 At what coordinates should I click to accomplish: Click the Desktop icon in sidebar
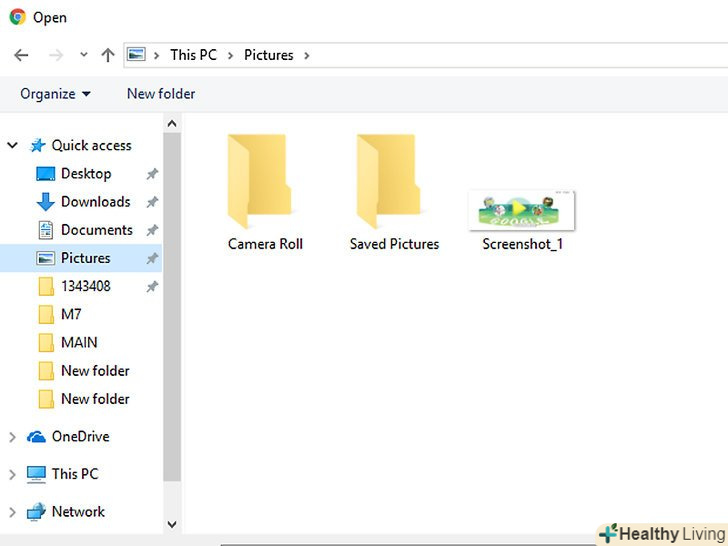46,174
